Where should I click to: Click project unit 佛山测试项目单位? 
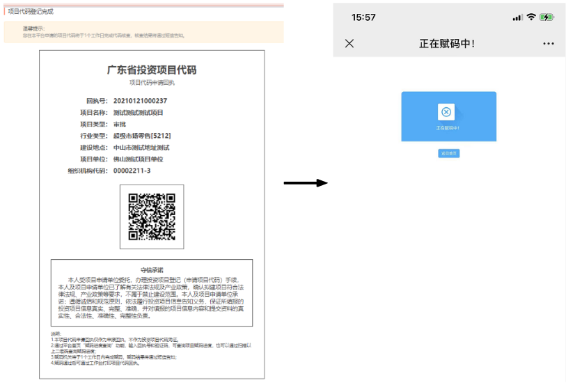pyautogui.click(x=138, y=159)
